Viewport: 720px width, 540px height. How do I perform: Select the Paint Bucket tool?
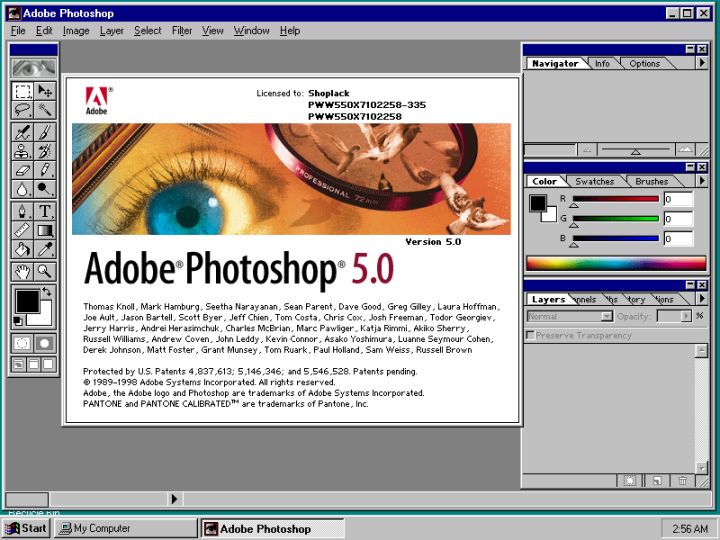pyautogui.click(x=22, y=249)
